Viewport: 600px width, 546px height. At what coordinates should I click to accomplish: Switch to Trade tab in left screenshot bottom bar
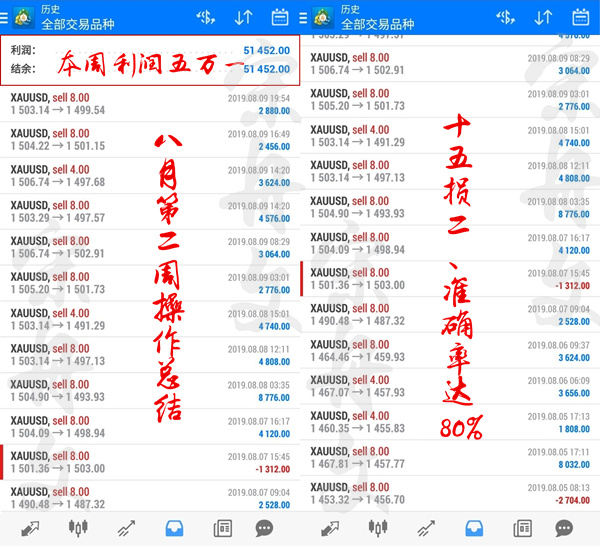coord(126,528)
